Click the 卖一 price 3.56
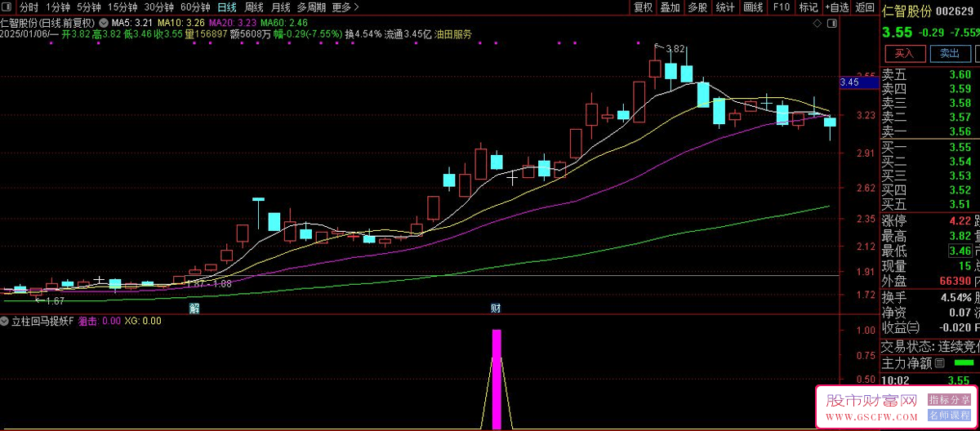This screenshot has height=431, width=980. (960, 131)
